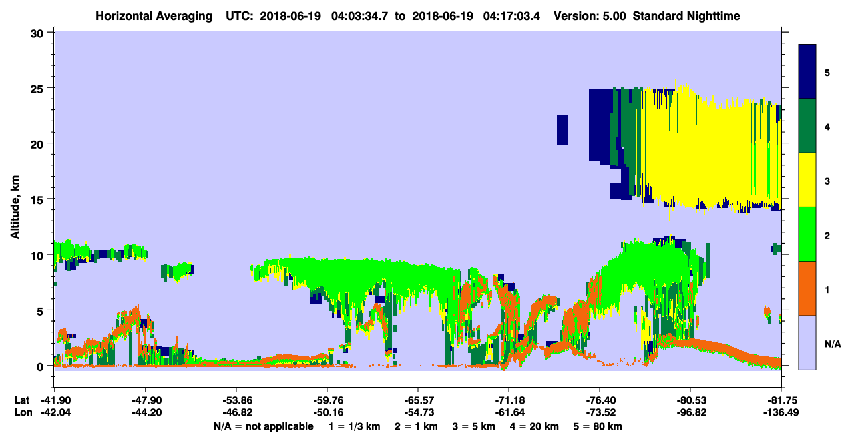Click the 'Lon' row label
868x445 pixels.
tap(22, 412)
